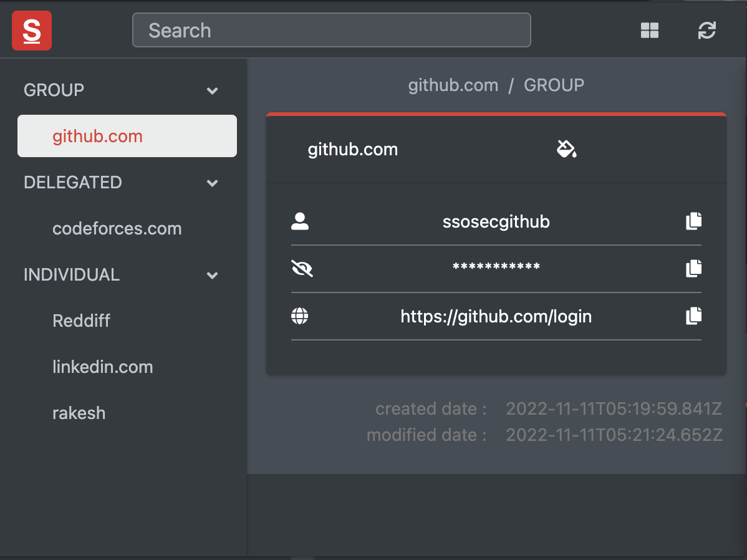Open the Reddiff entry
The image size is (747, 560).
click(82, 321)
